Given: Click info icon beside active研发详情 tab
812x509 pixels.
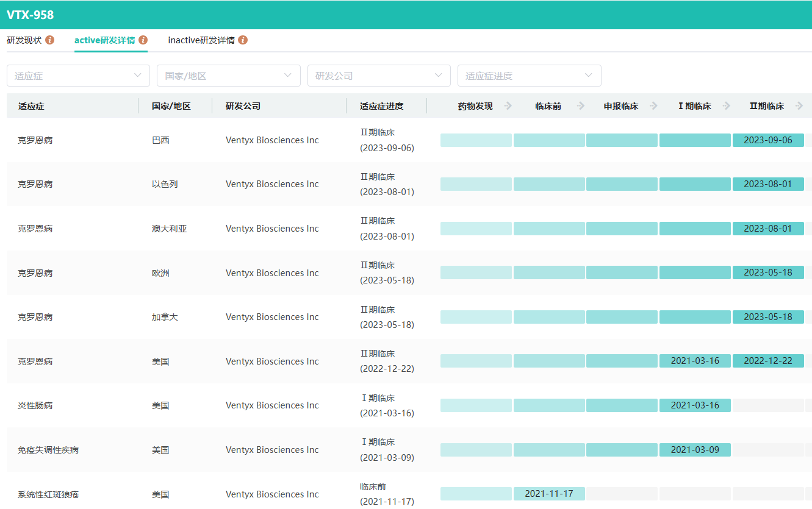Looking at the screenshot, I should pyautogui.click(x=143, y=40).
